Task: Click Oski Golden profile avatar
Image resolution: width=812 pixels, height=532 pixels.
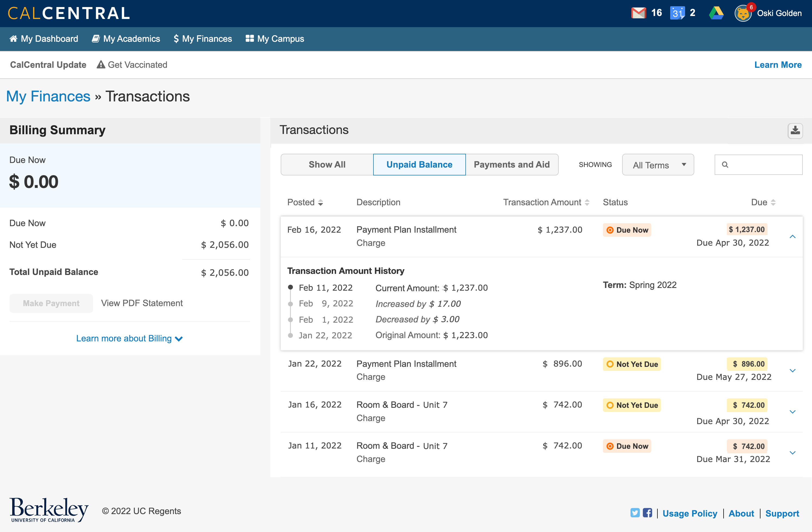Action: point(743,13)
